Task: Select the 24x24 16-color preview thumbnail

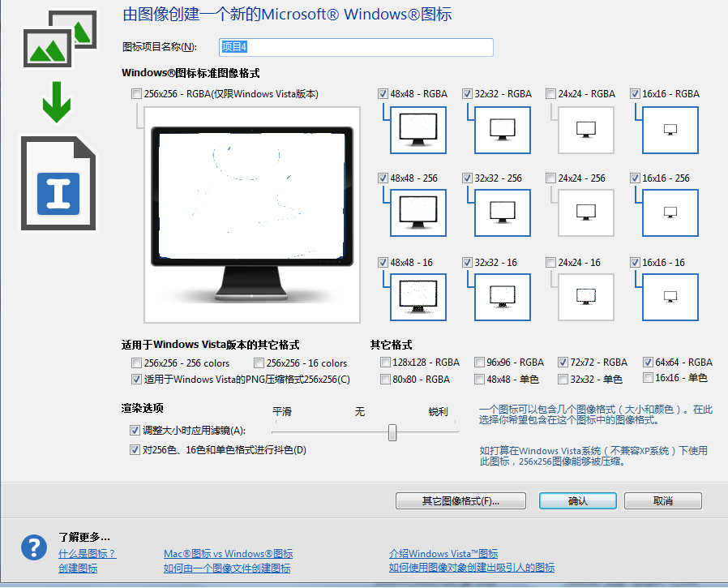Action: pyautogui.click(x=586, y=298)
